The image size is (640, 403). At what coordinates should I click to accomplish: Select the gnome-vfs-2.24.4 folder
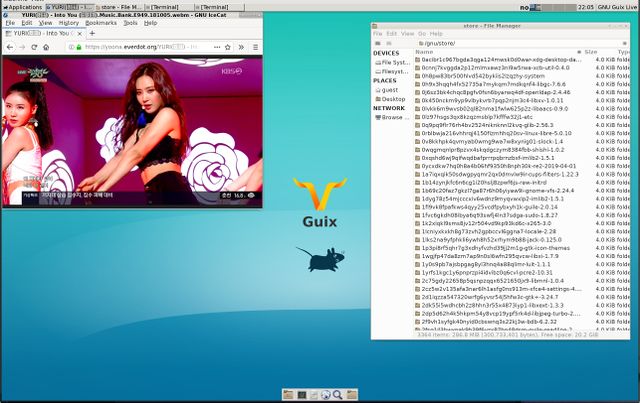tap(522, 190)
